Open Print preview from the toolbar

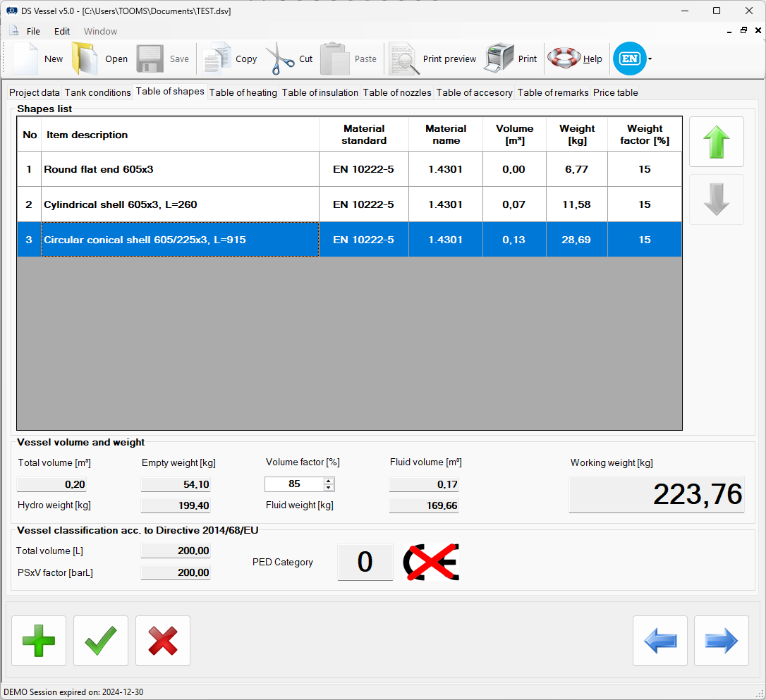[404, 59]
